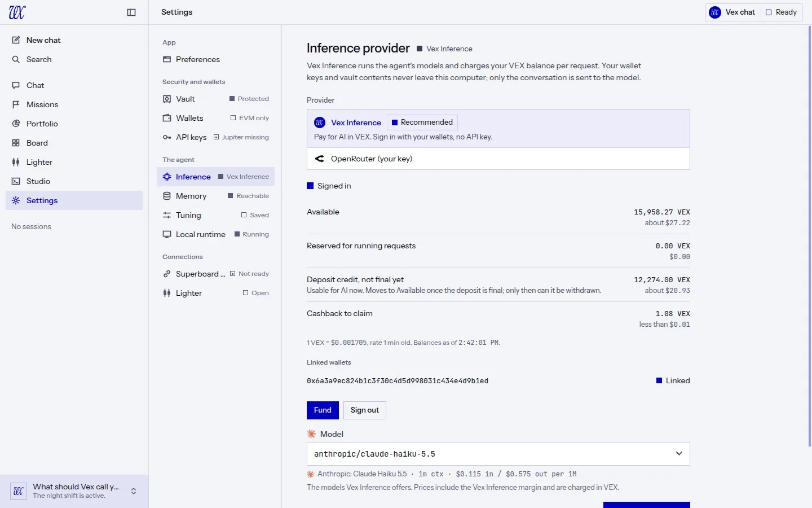
Task: Open Studio via its image icon
Action: (16, 181)
